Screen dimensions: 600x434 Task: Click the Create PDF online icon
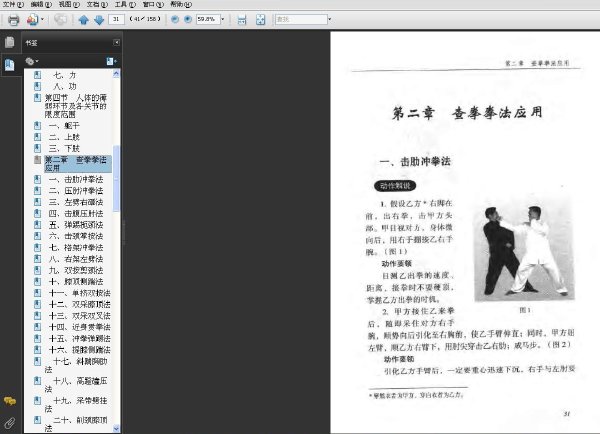click(x=33, y=19)
